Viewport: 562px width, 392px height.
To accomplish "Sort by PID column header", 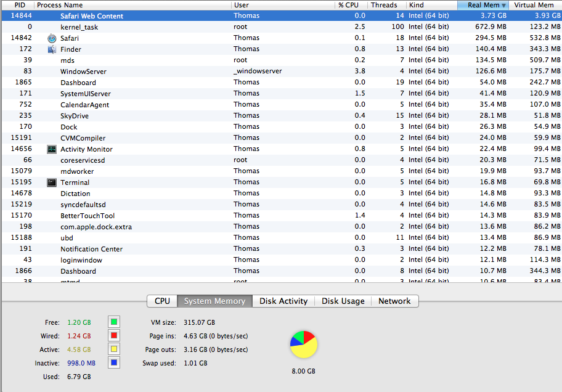I will [18, 5].
